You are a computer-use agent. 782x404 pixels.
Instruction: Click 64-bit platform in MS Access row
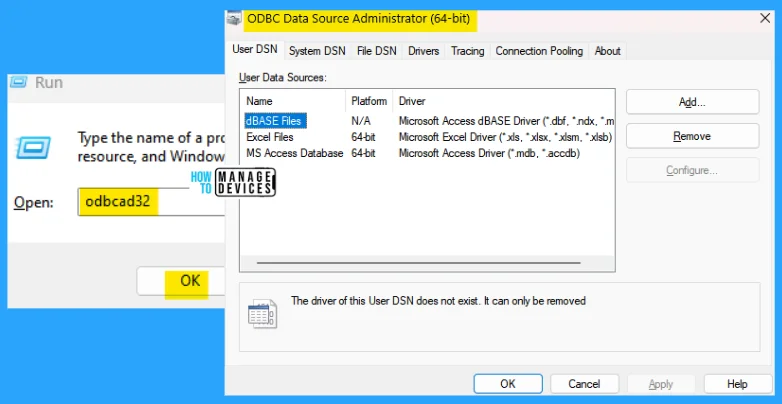363,153
